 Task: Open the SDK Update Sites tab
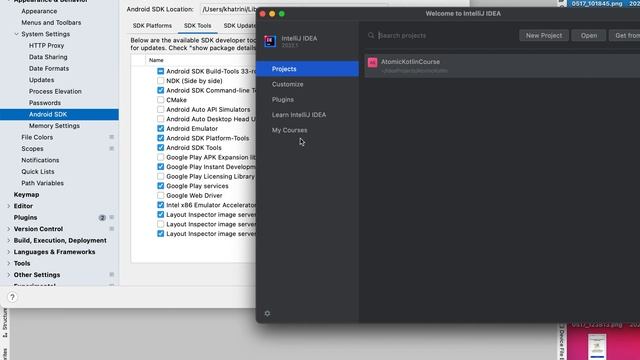click(x=240, y=26)
